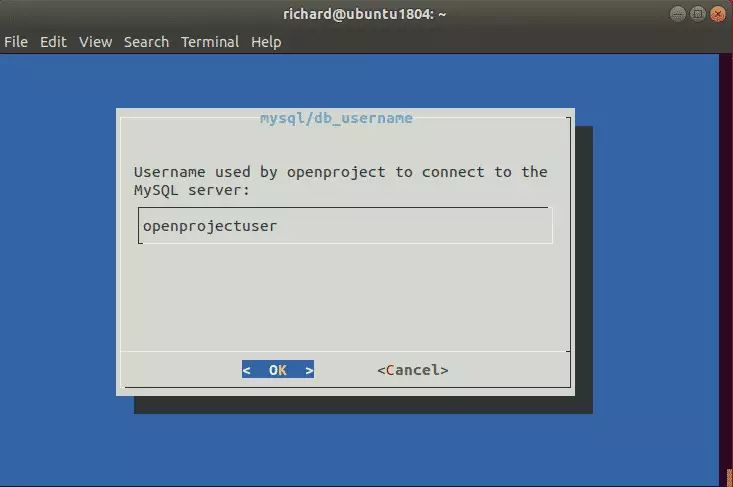This screenshot has height=487, width=733.
Task: Open the File menu
Action: (16, 42)
